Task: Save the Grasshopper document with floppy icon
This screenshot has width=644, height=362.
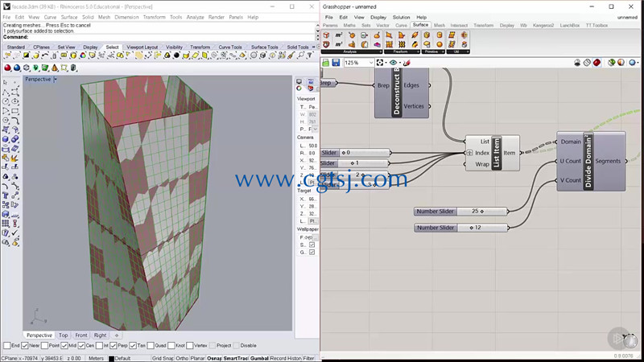Action: [x=336, y=63]
